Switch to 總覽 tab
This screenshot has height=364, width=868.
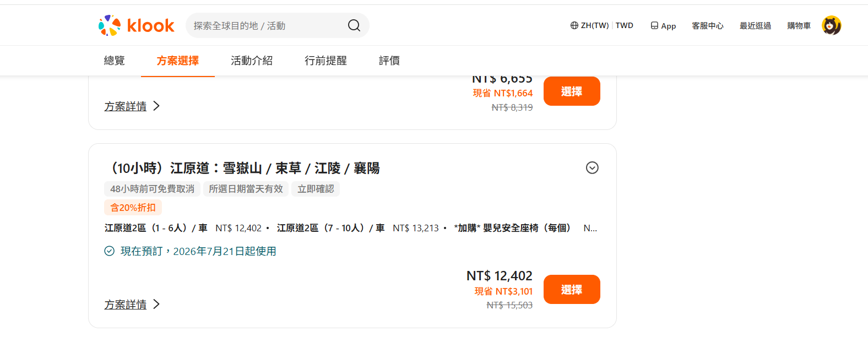(x=115, y=61)
